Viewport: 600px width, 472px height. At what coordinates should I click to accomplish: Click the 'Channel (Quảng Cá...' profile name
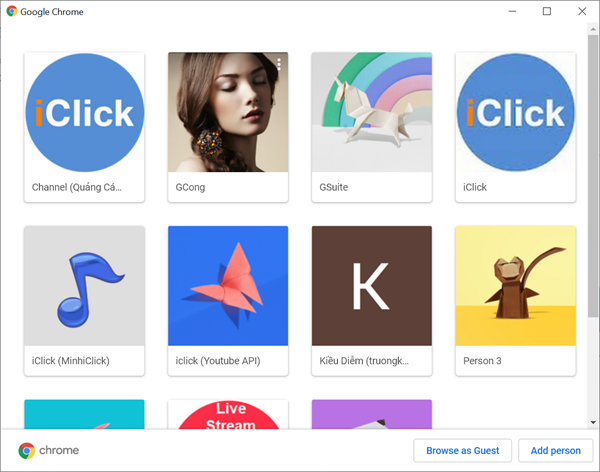pyautogui.click(x=77, y=187)
